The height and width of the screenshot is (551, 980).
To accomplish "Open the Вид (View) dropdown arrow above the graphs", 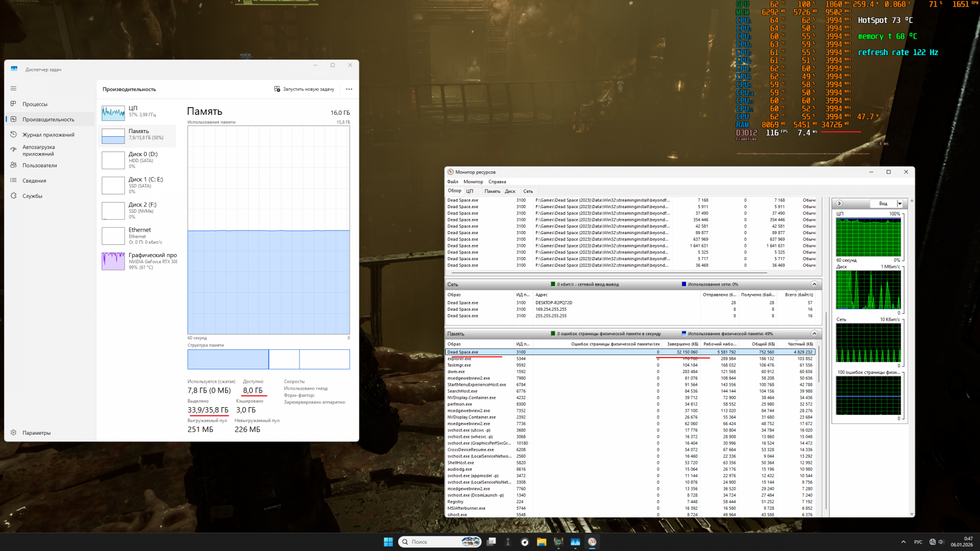I will pyautogui.click(x=900, y=204).
